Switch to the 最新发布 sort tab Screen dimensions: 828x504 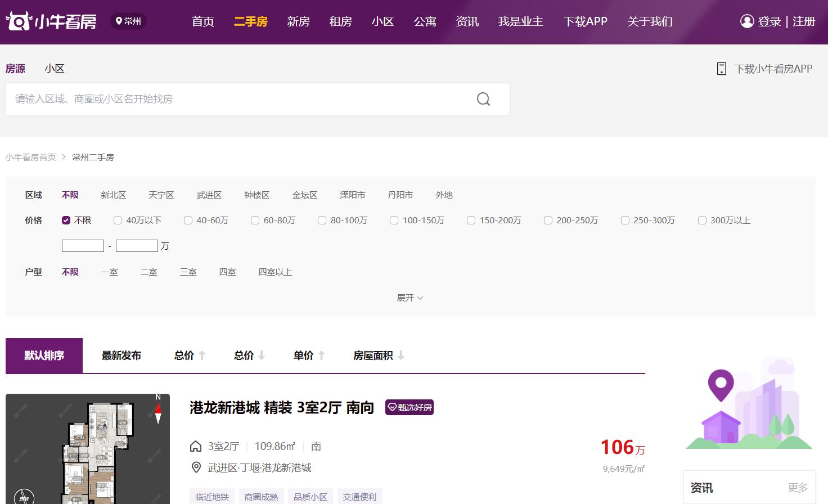click(121, 355)
